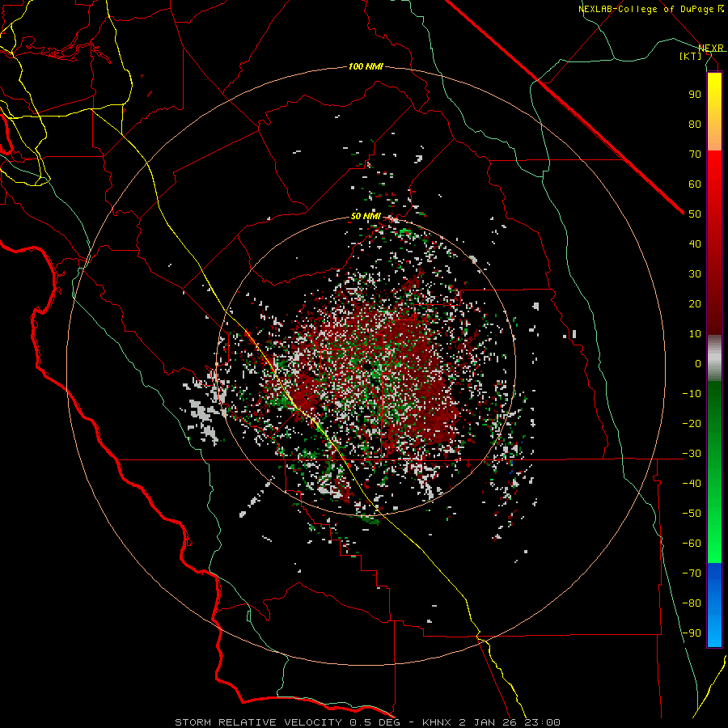Click the -70 value on velocity scale
The image size is (728, 728).
point(692,574)
